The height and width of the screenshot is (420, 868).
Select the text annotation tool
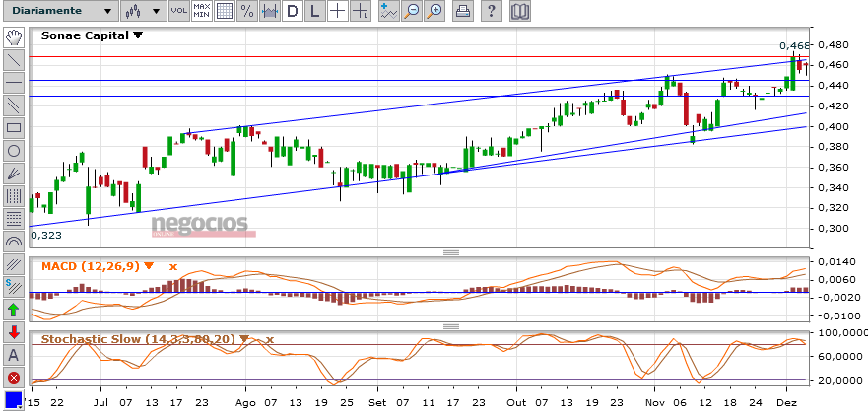click(x=14, y=355)
